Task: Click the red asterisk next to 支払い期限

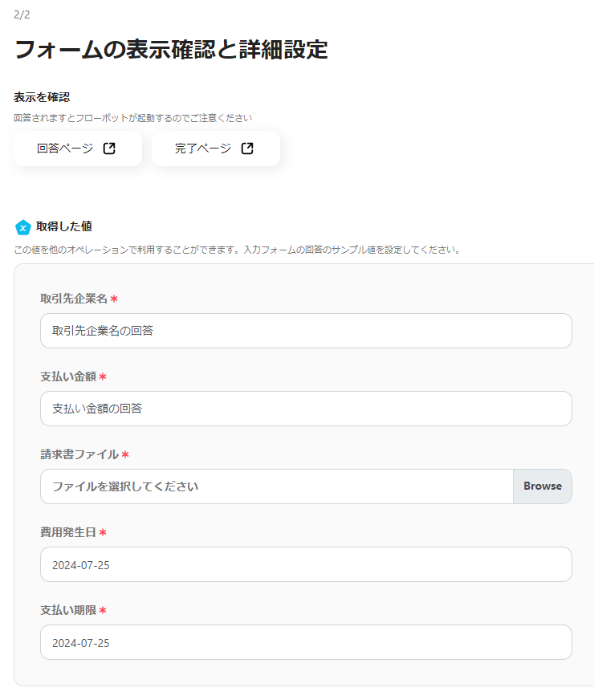Action: click(x=101, y=608)
